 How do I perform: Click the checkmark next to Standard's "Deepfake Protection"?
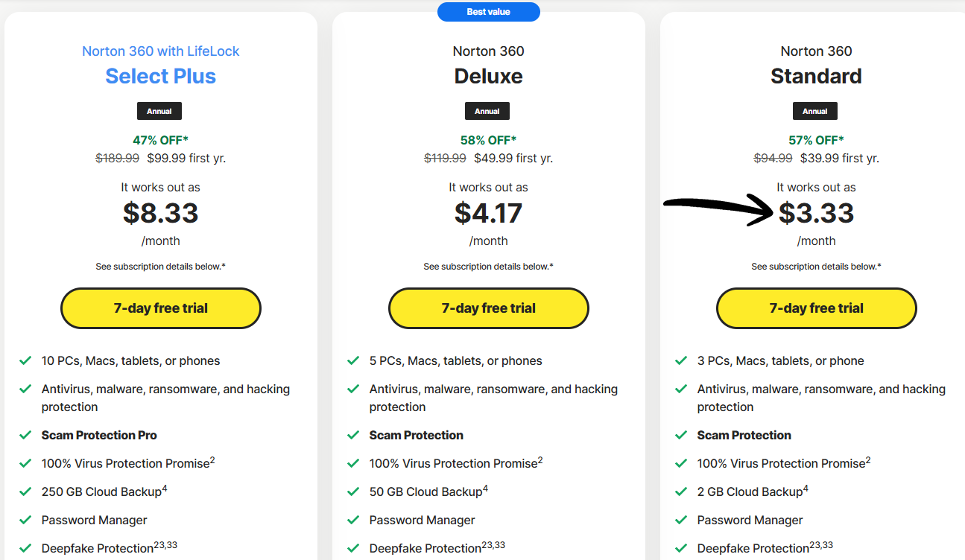click(680, 548)
